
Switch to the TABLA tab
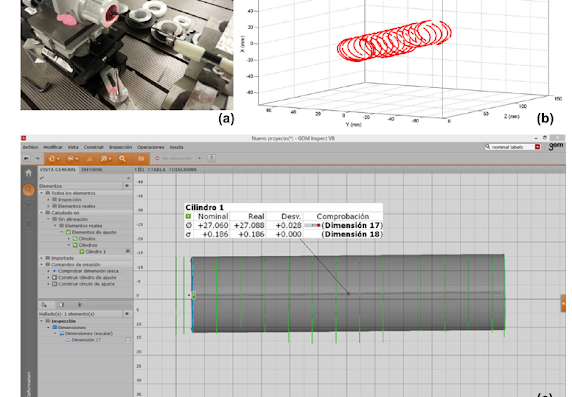(157, 170)
